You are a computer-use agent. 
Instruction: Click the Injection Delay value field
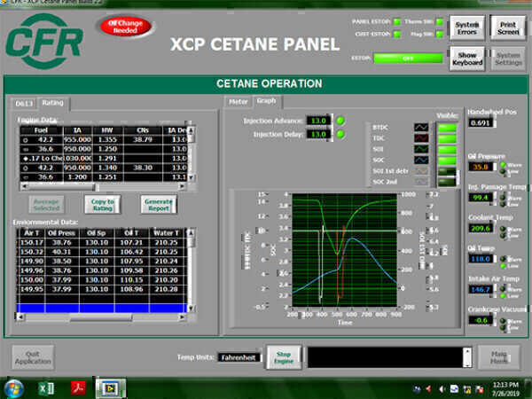click(x=318, y=135)
